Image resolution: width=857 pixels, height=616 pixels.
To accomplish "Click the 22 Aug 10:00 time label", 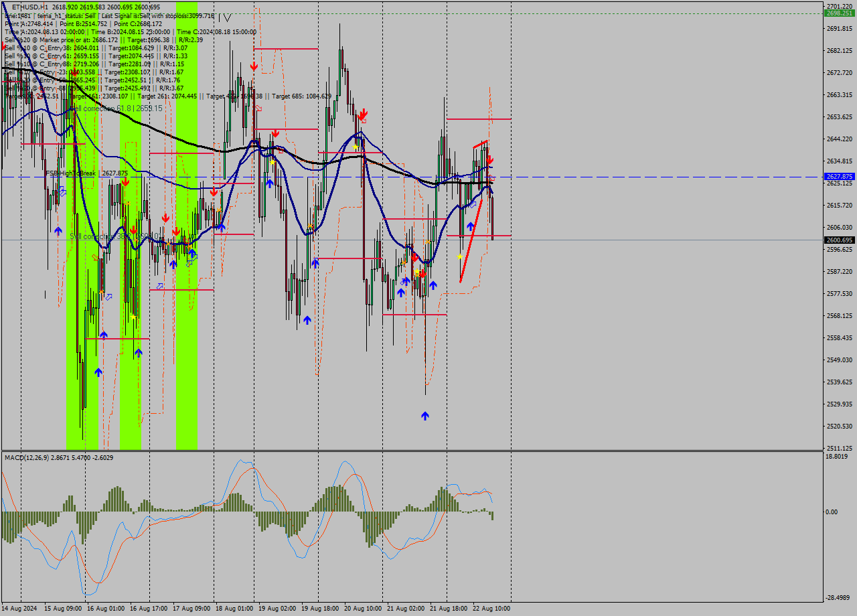I will [x=491, y=609].
